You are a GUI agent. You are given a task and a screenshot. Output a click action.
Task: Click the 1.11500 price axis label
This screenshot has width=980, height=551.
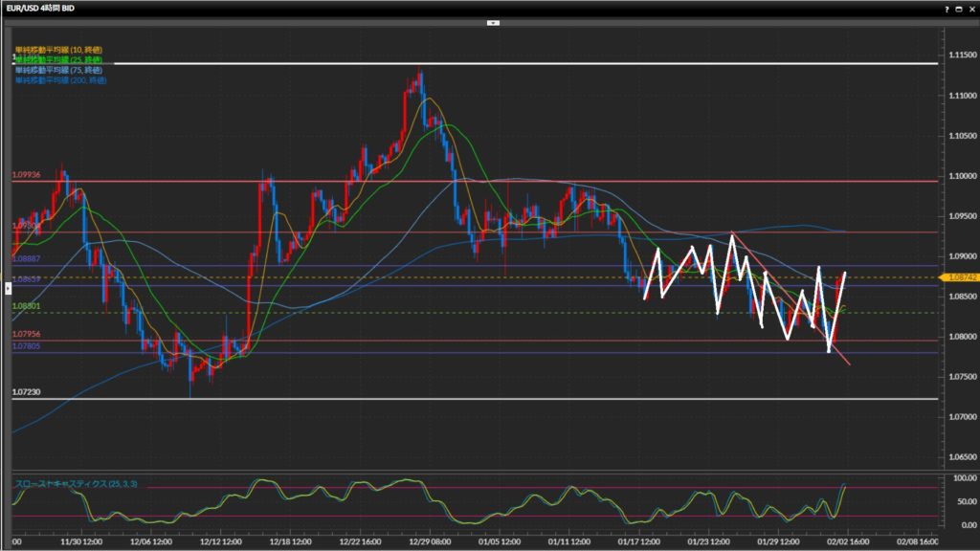(x=961, y=55)
